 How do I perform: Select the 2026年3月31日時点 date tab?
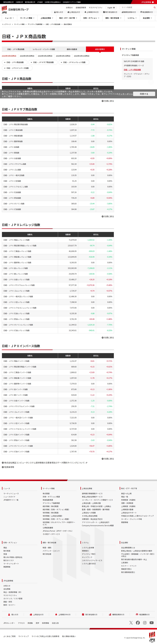pyautogui.click(x=81, y=56)
